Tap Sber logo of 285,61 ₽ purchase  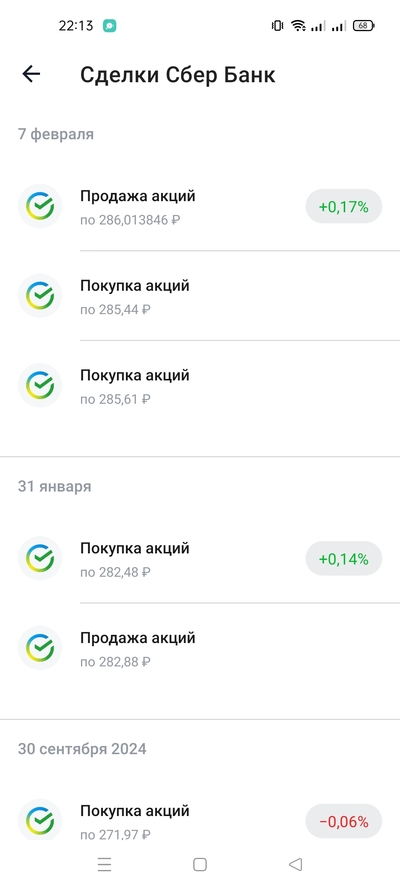pos(40,385)
